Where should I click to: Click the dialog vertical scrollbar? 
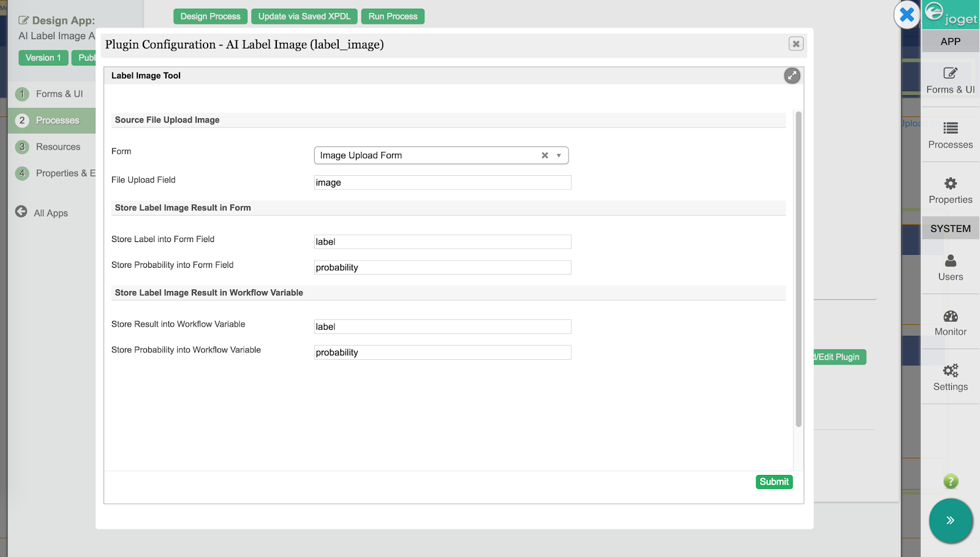[798, 269]
